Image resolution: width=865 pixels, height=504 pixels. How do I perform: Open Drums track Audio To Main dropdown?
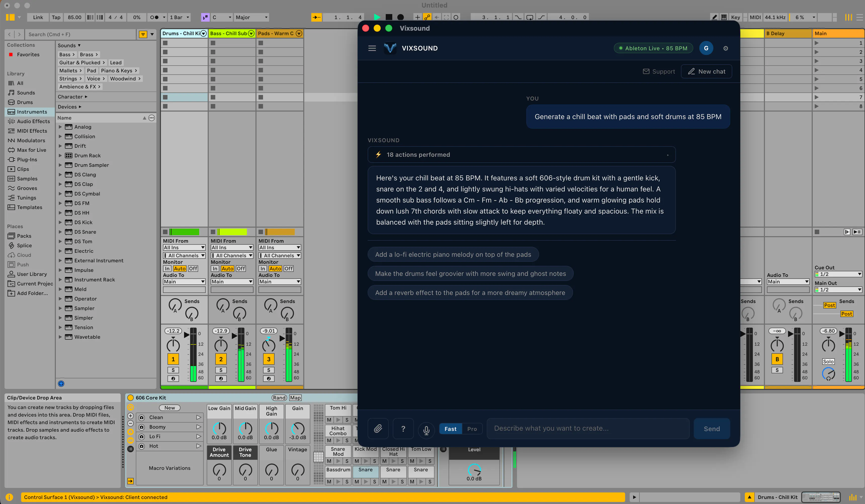[184, 282]
